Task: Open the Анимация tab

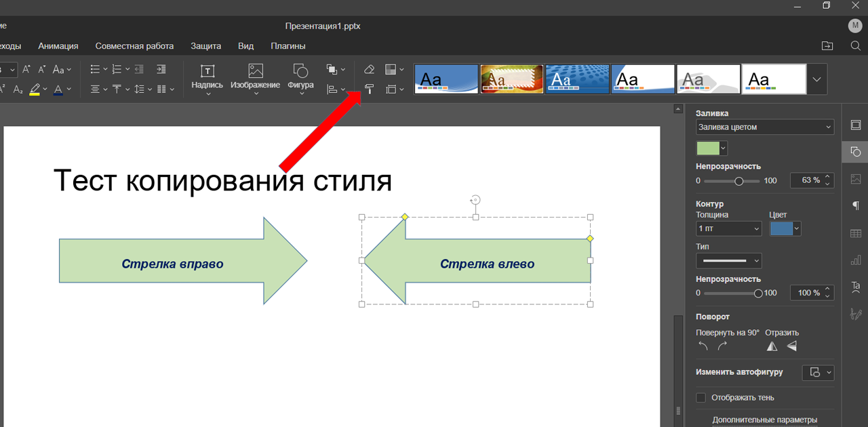Action: point(58,46)
